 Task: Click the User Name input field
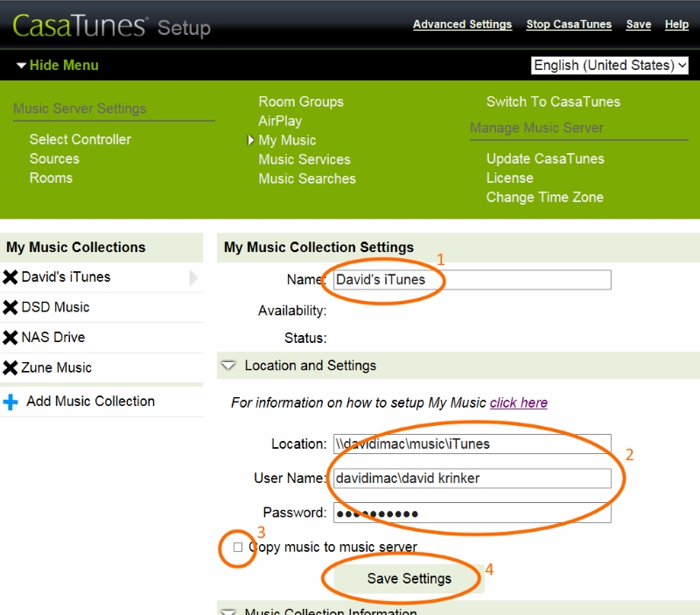(x=472, y=479)
